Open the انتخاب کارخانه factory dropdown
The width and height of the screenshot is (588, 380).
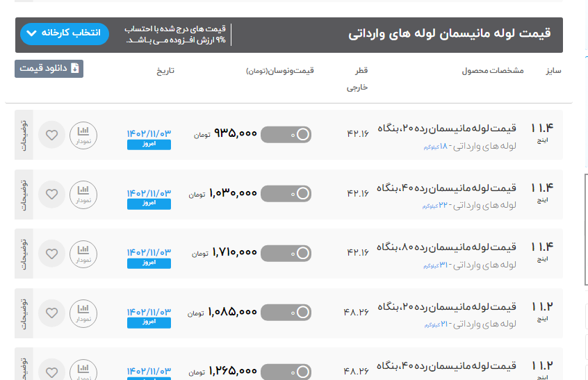65,33
